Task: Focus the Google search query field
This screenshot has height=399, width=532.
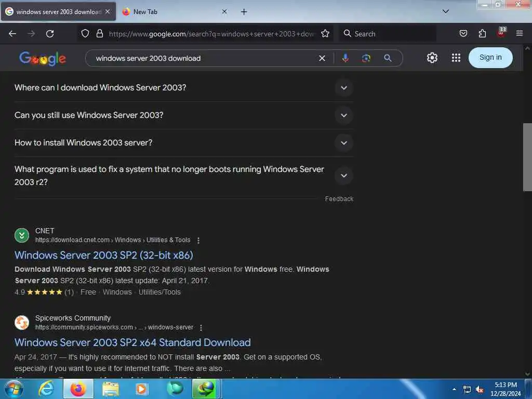Action: point(204,58)
